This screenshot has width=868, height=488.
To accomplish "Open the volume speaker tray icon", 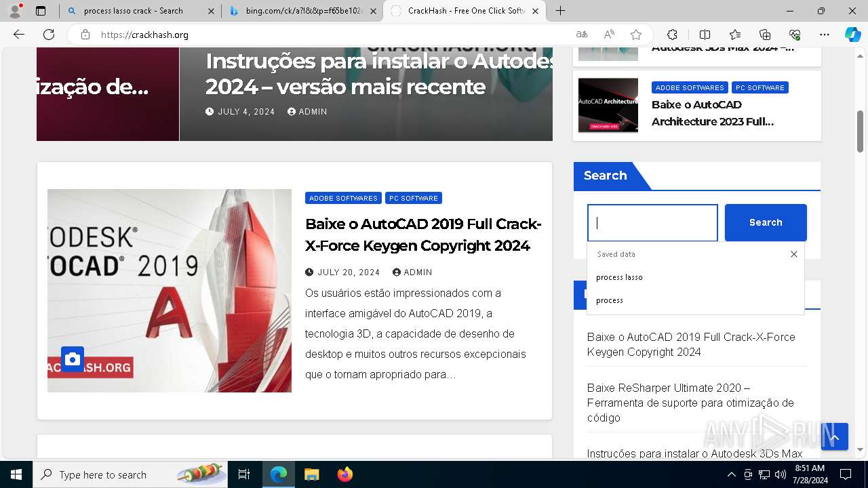I will click(781, 474).
